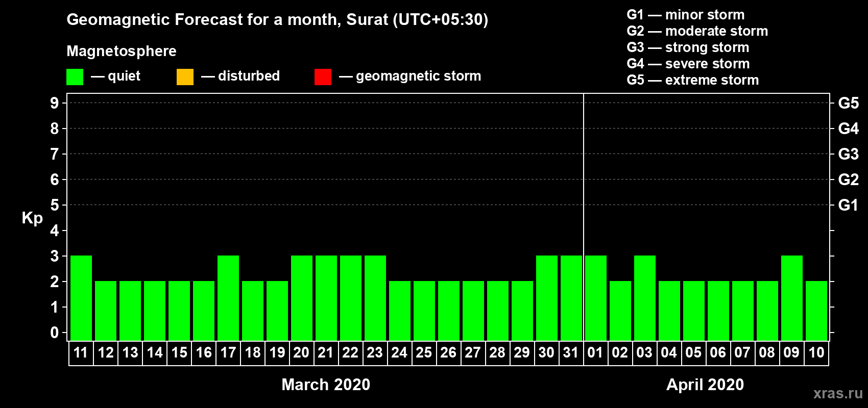The image size is (868, 408).
Task: Click the bar for April 09
Action: pos(792,298)
